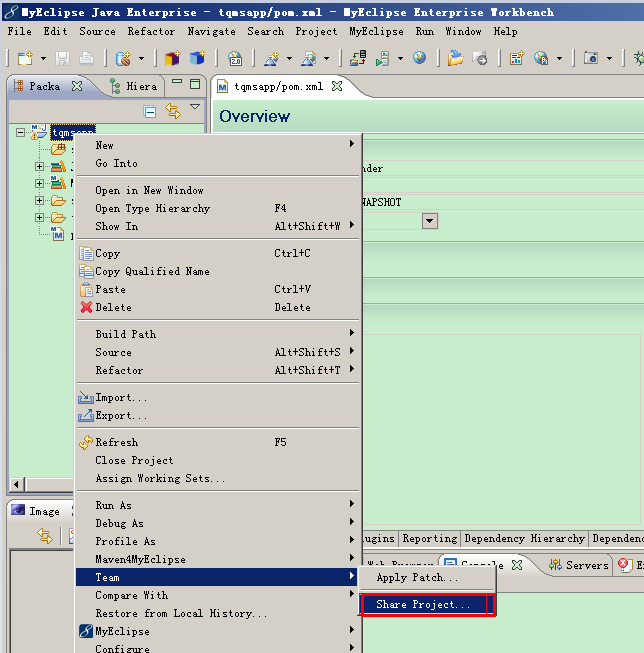This screenshot has height=653, width=644.
Task: Click the New Java package cube icon
Action: (172, 58)
